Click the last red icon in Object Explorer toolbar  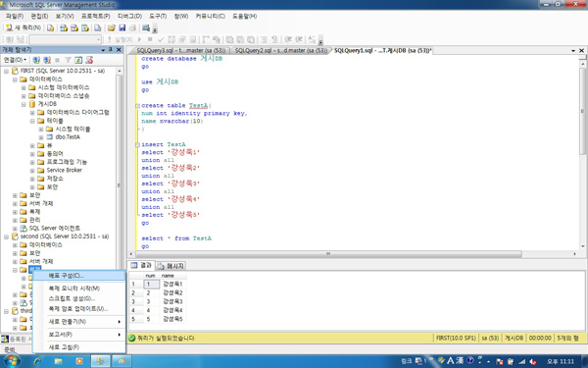(x=89, y=60)
